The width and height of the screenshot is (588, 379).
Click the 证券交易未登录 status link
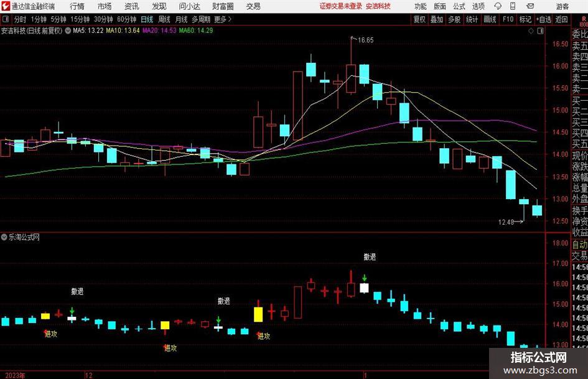pyautogui.click(x=341, y=6)
